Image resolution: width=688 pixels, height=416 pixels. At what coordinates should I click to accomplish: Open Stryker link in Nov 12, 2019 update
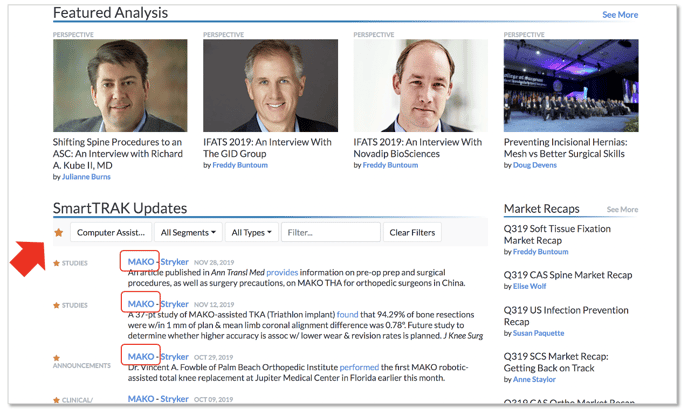click(174, 304)
